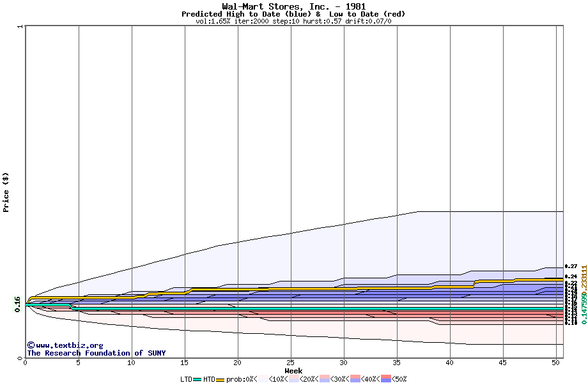The height and width of the screenshot is (383, 588).
Task: Click the <40% probability legend swatch
Action: (x=355, y=379)
